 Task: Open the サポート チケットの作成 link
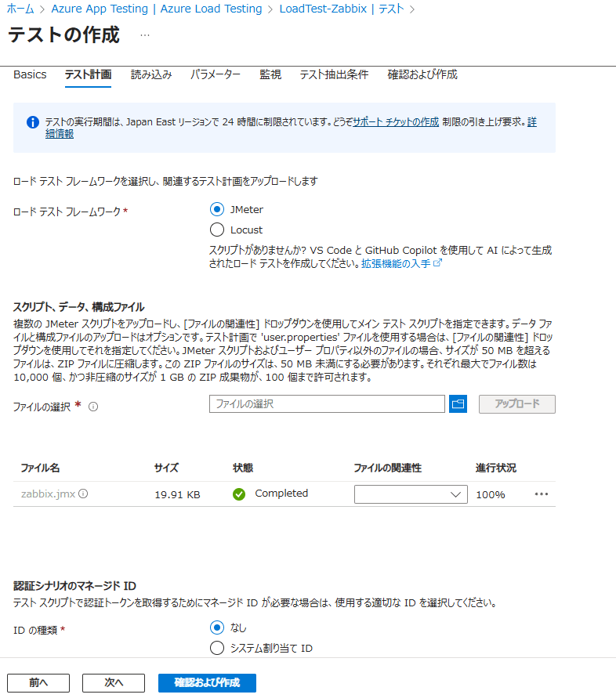pyautogui.click(x=396, y=122)
